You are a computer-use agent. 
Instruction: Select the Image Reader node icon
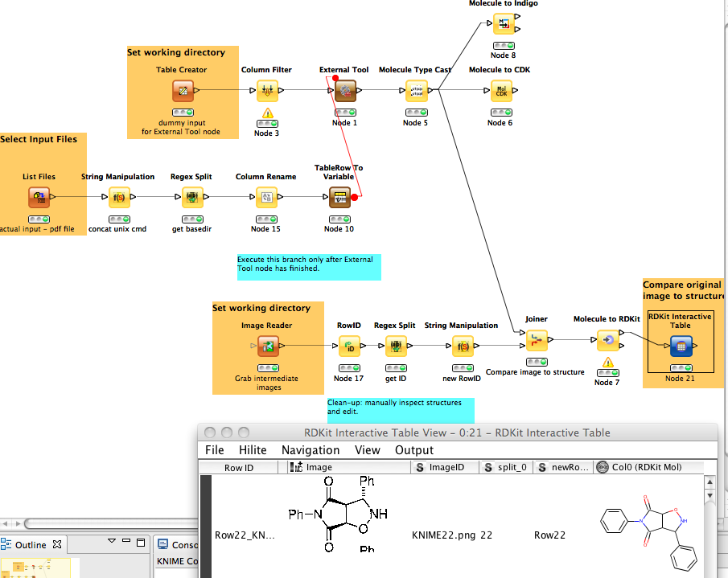click(267, 346)
